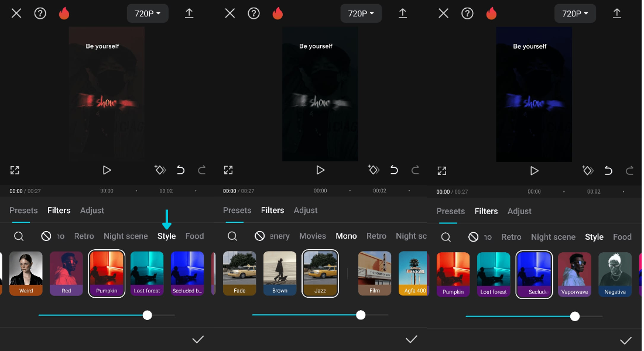Switch to Presets tab in right screen
Image resolution: width=644 pixels, height=351 pixels.
tap(451, 211)
